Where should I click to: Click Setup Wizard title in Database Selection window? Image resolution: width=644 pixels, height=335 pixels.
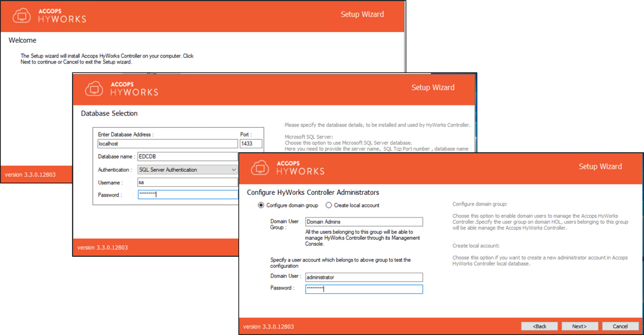pos(433,88)
